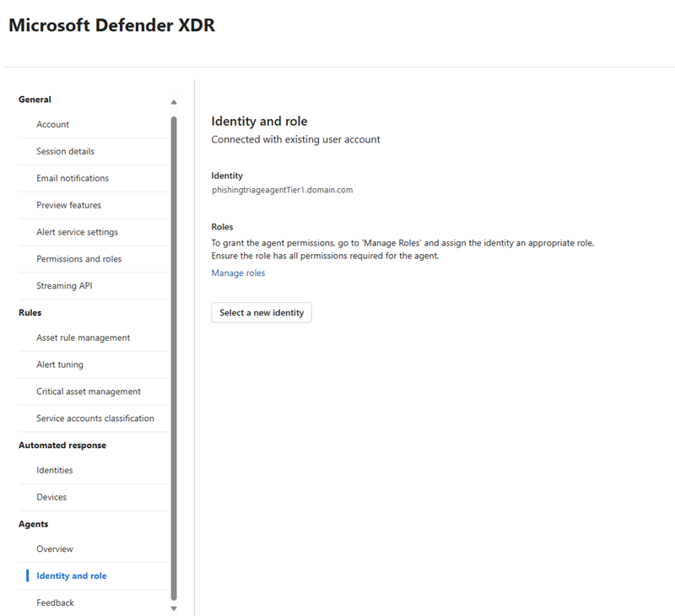Click 'Connected with existing user account' text
675x616 pixels.
296,139
